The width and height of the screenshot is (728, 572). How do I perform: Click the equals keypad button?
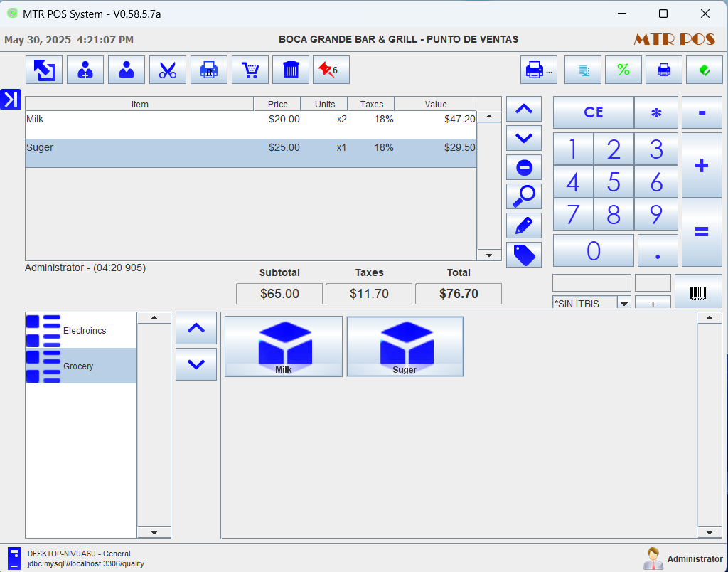[x=702, y=232]
